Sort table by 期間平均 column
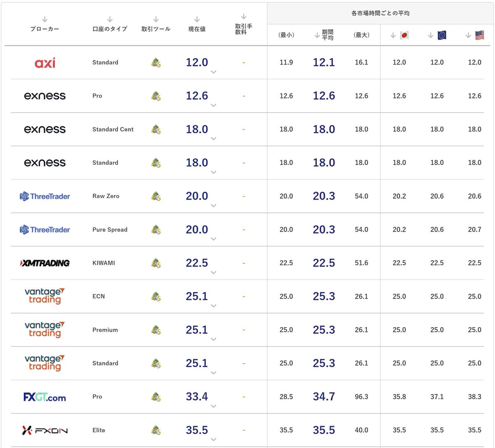Image resolution: width=495 pixels, height=448 pixels. pyautogui.click(x=324, y=35)
